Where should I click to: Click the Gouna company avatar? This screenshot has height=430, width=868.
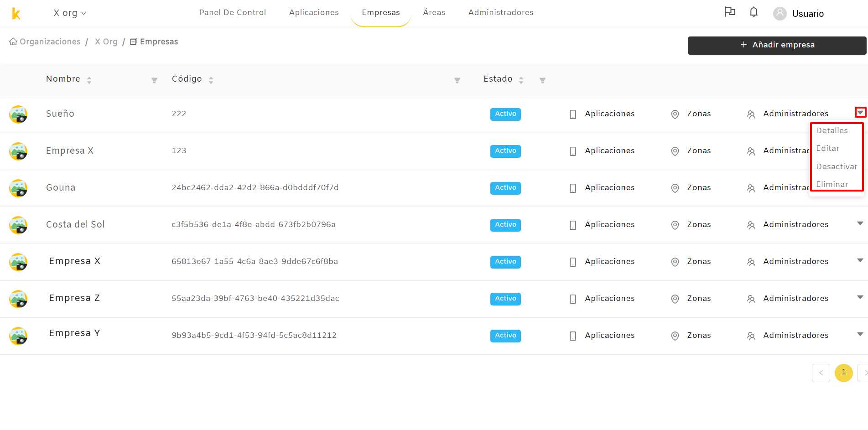tap(18, 188)
